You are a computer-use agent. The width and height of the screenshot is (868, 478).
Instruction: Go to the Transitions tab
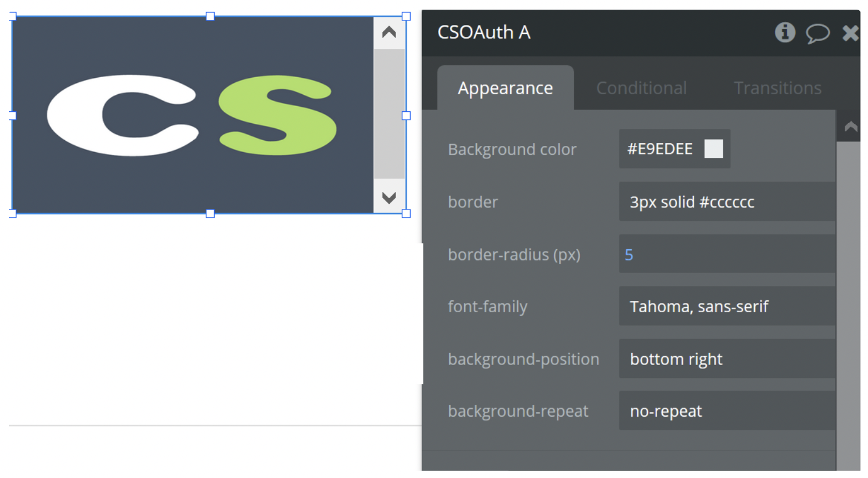click(777, 88)
